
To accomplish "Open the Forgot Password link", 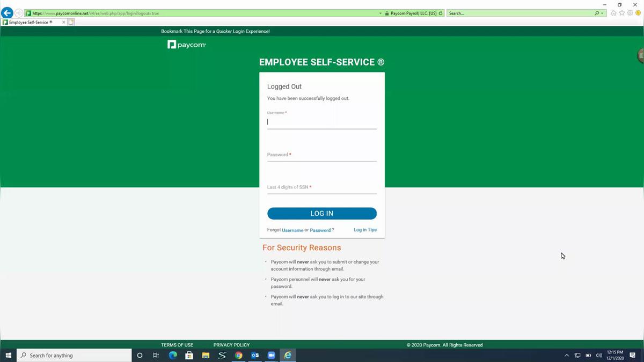I will (x=320, y=230).
